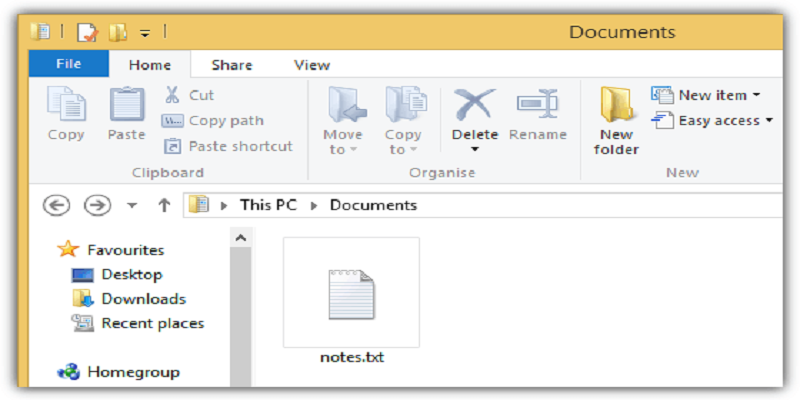Select Desktop in navigation pane
This screenshot has height=400, width=800.
(x=132, y=274)
